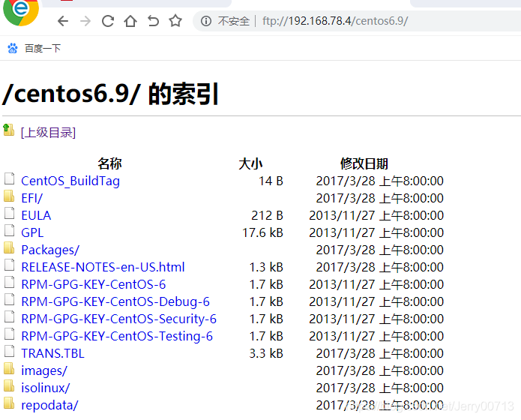Click the modified date of the EULA row
Screen dimensions: 521x420
[x=376, y=215]
